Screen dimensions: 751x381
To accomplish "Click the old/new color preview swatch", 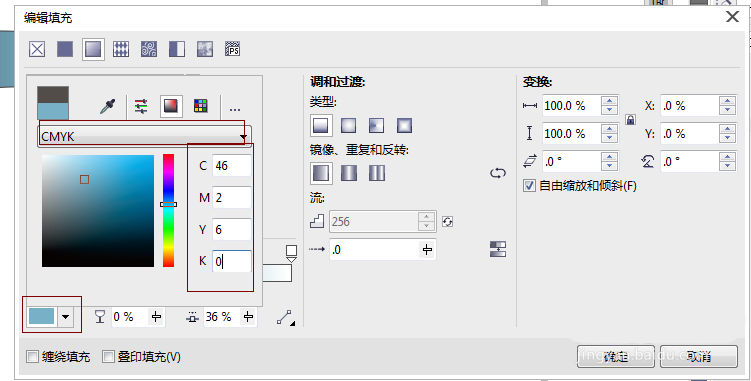I will click(53, 103).
